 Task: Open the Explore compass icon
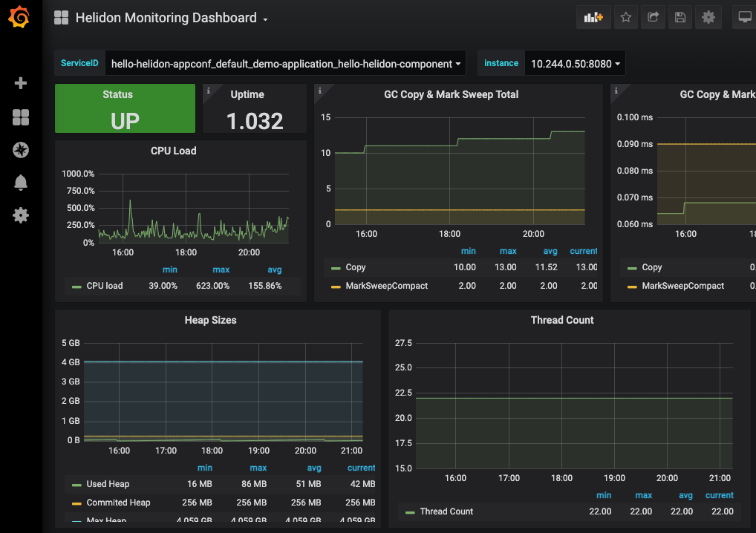pyautogui.click(x=20, y=150)
